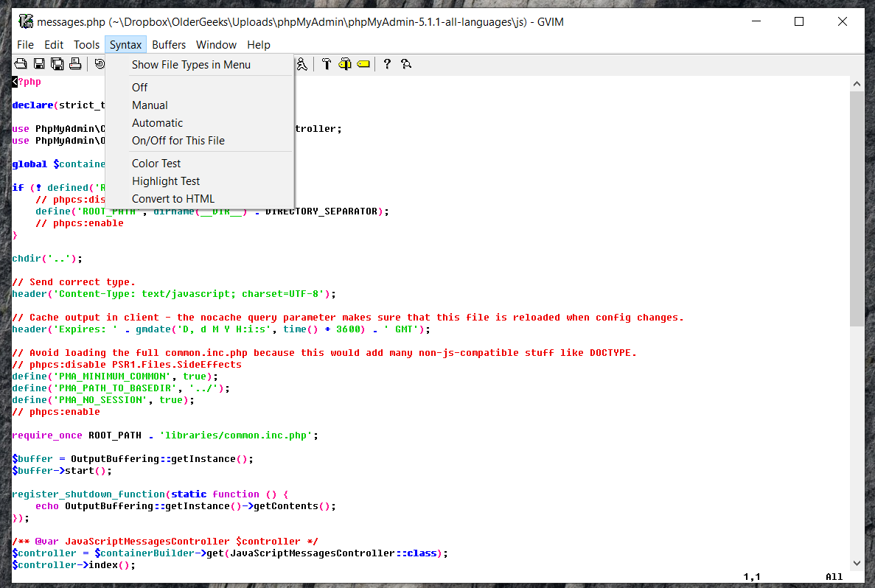Click the 'All' scroll position indicator
The height and width of the screenshot is (588, 875).
pyautogui.click(x=834, y=577)
